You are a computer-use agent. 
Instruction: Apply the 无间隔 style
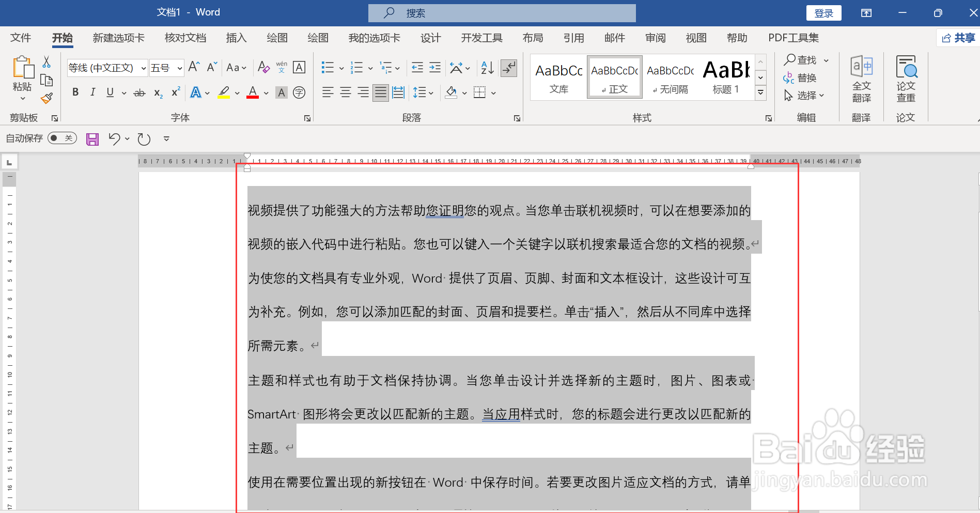point(670,77)
